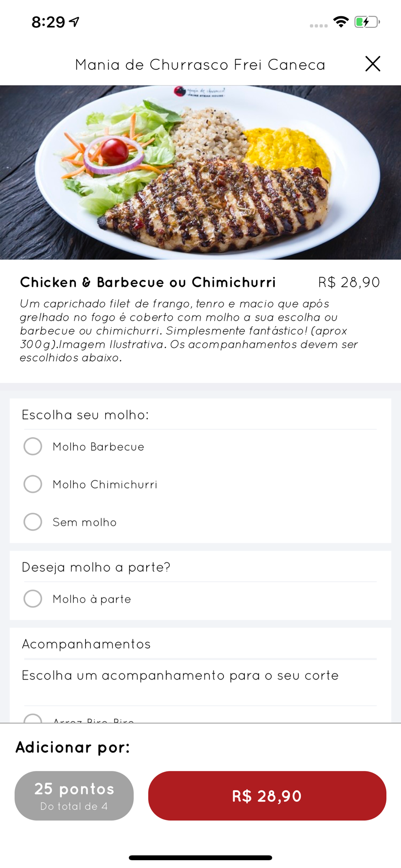Tap the cellular signal dots indicator
Image resolution: width=401 pixels, height=868 pixels.
coord(319,26)
